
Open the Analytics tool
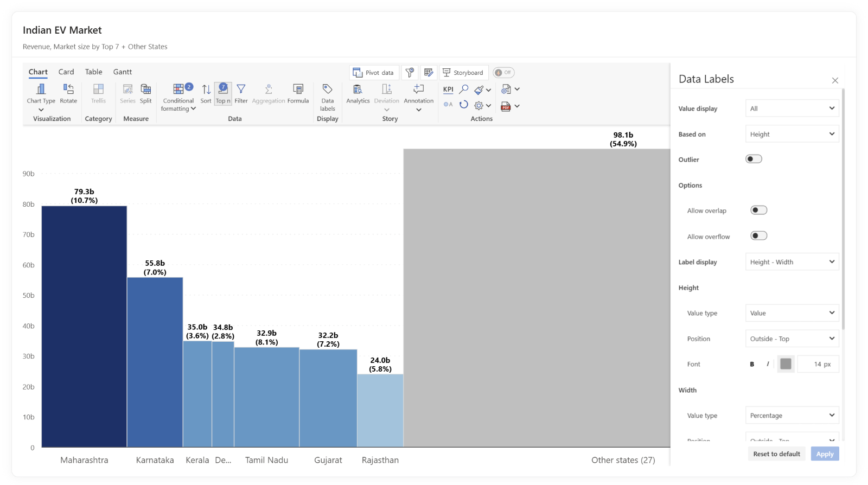(x=358, y=93)
